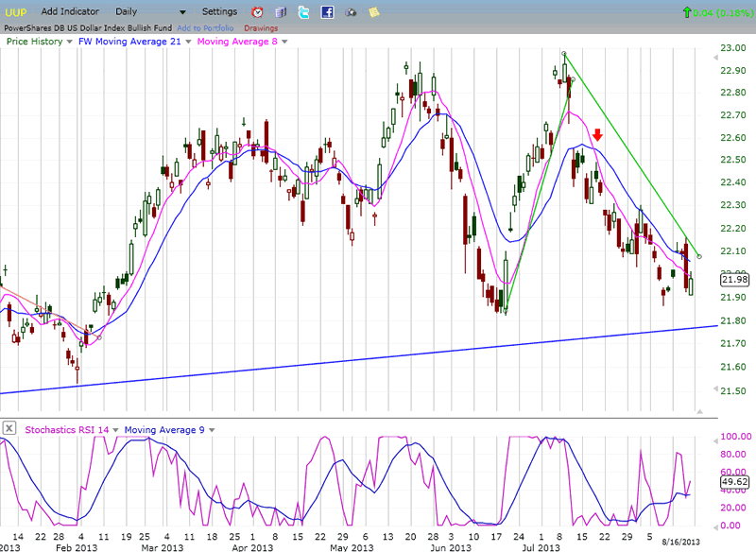
Task: Share chart via Twitter icon
Action: coord(303,12)
